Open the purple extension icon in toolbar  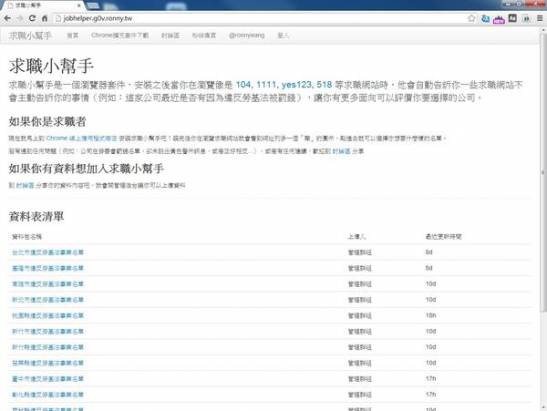coord(499,19)
